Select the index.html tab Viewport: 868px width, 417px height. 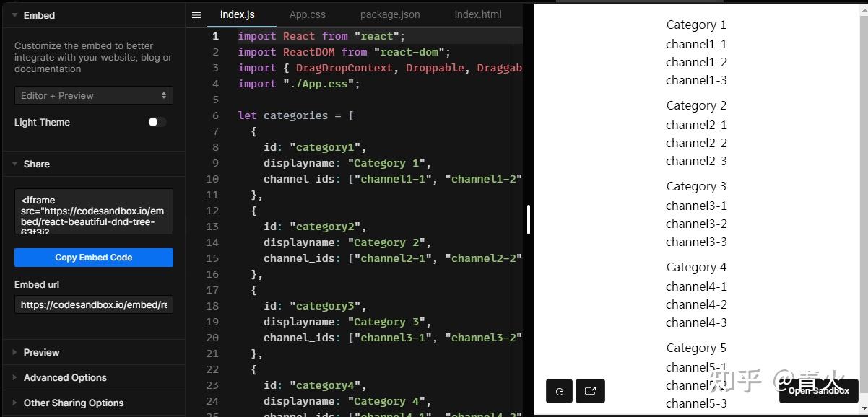pos(477,14)
